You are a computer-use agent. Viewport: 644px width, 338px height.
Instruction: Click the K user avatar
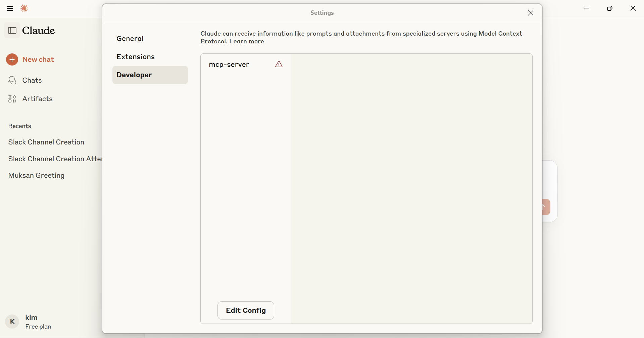click(12, 322)
